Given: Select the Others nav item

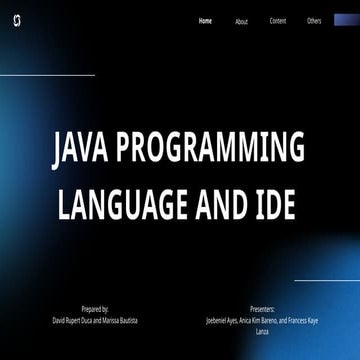Looking at the screenshot, I should 314,21.
